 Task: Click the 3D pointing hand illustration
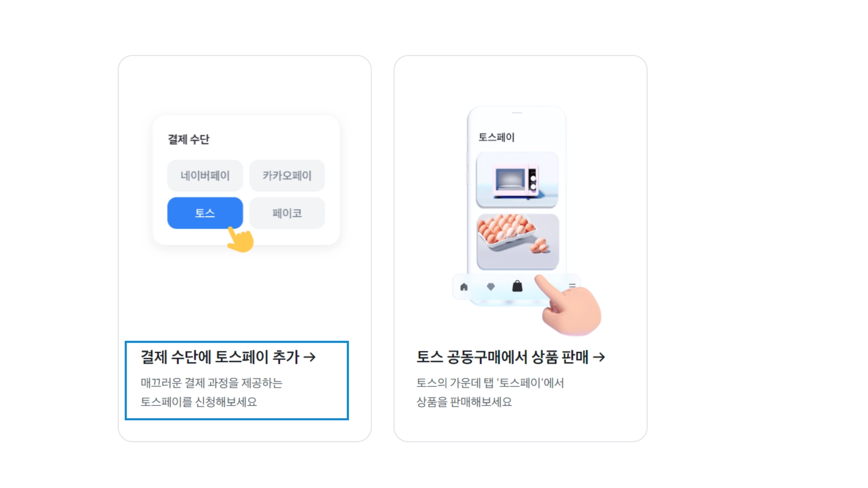[568, 305]
